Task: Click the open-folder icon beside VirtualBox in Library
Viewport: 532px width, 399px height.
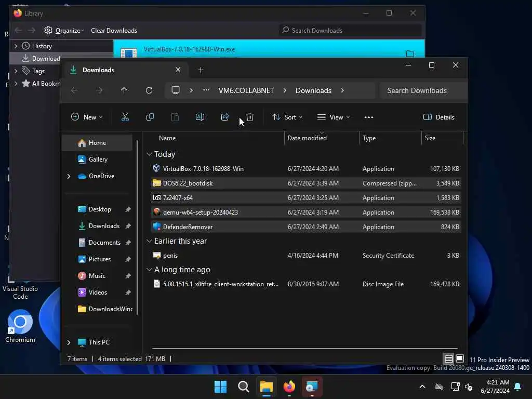Action: (410, 54)
